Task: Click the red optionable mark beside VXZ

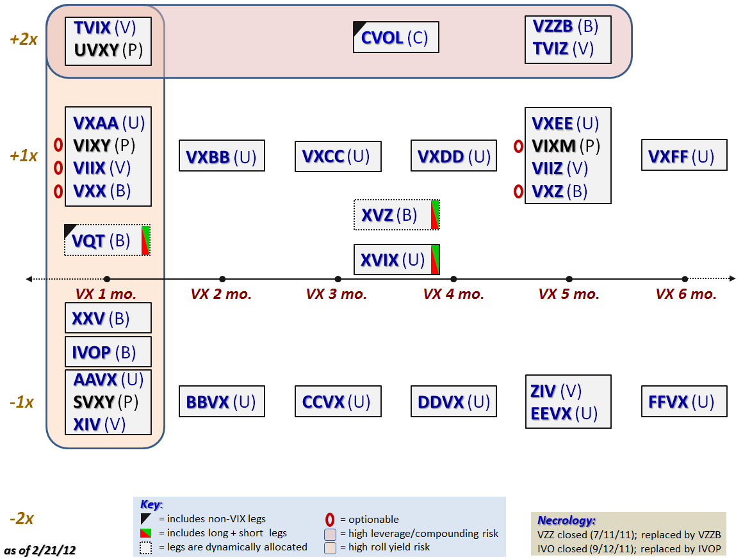Action: pos(518,191)
